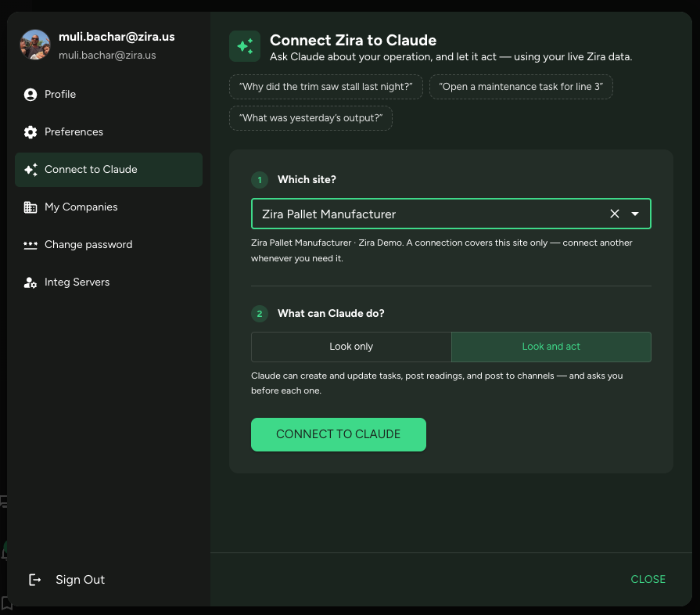Expand the site dropdown arrow
The width and height of the screenshot is (700, 615).
[x=635, y=214]
